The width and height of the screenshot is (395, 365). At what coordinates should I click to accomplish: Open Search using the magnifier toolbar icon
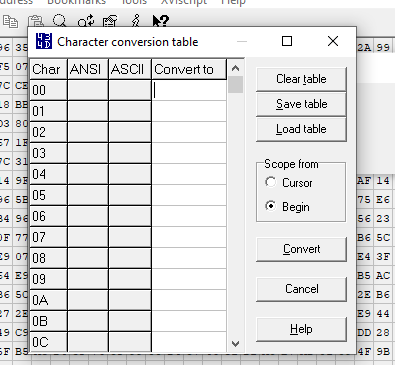60,21
